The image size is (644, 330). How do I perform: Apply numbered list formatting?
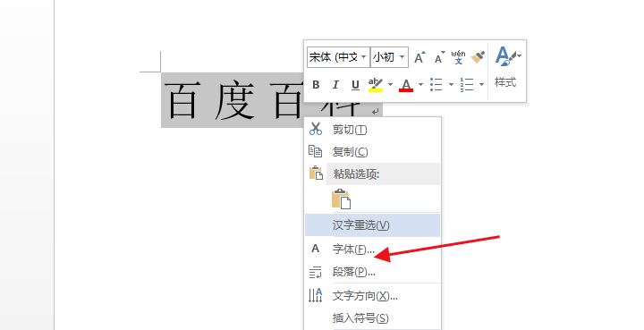[467, 85]
